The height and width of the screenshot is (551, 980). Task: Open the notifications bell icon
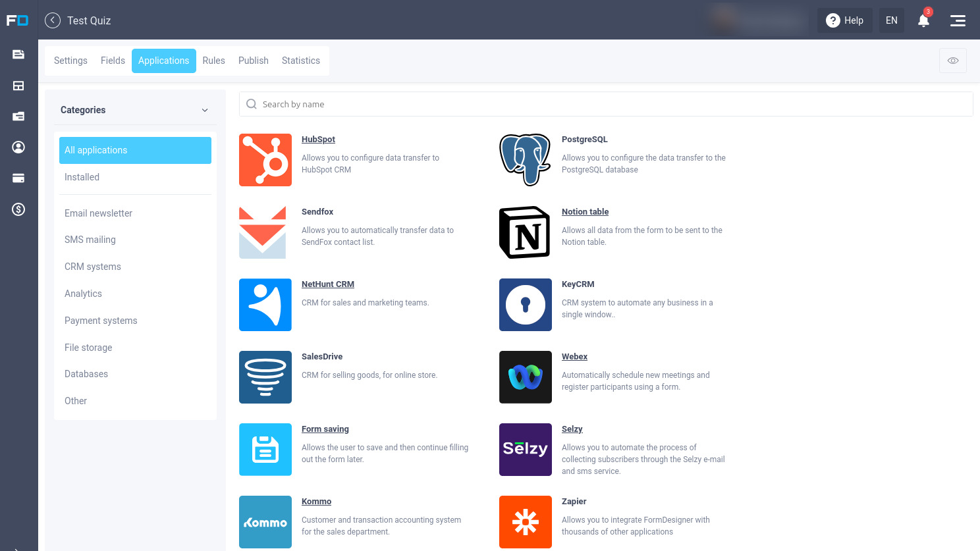click(923, 20)
